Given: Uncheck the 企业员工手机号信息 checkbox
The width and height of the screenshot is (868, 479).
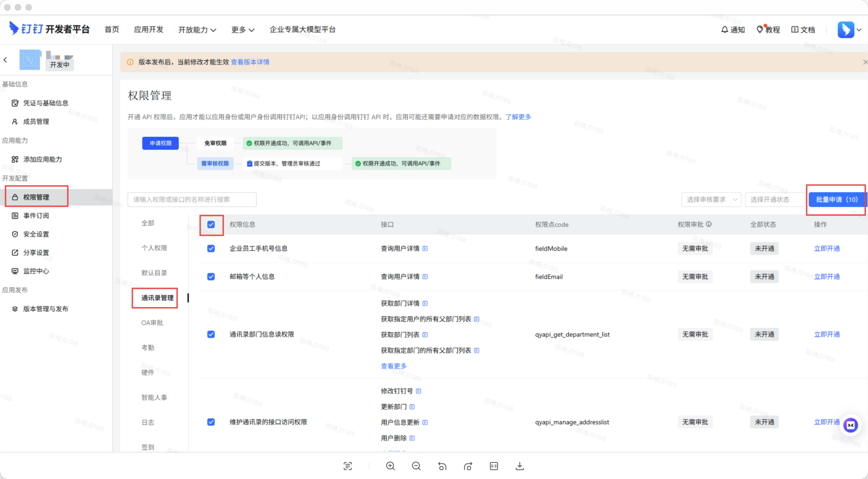Looking at the screenshot, I should (x=211, y=249).
